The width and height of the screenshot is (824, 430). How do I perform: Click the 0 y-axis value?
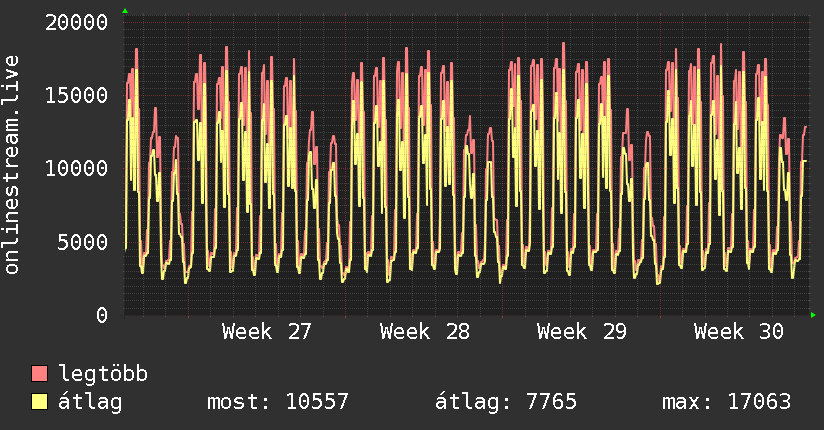coord(102,315)
